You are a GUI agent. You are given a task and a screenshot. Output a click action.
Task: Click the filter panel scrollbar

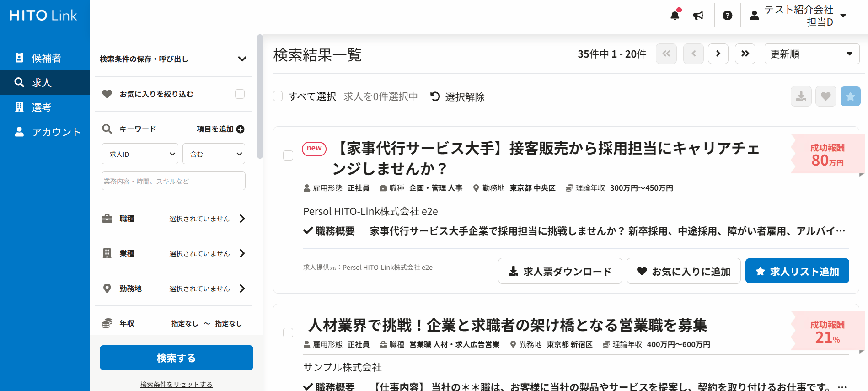[260, 96]
